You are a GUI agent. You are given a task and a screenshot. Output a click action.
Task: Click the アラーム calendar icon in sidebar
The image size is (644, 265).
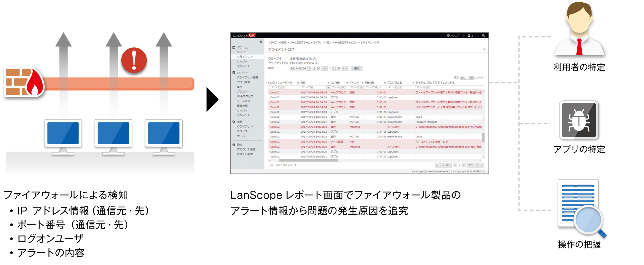pyautogui.click(x=234, y=47)
